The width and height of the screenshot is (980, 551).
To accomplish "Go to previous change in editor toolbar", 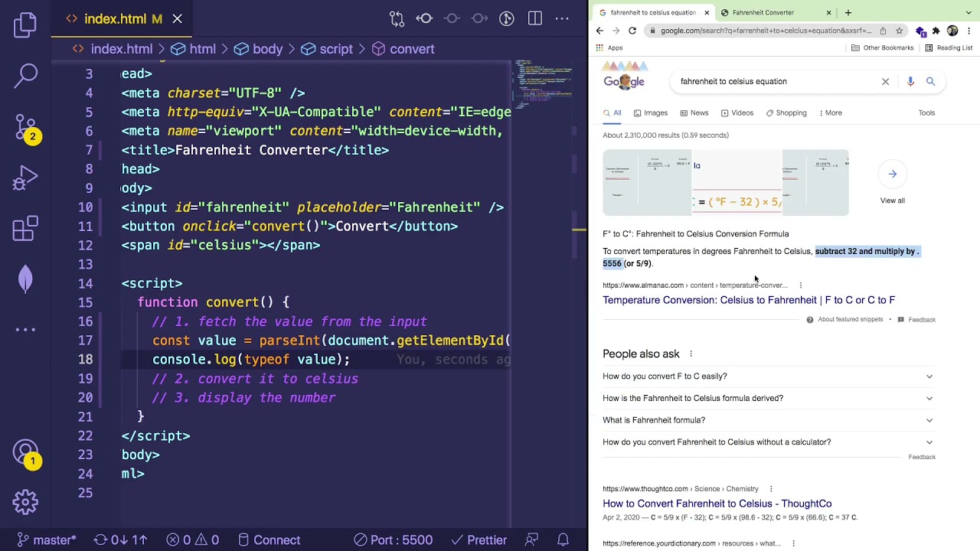I will (x=424, y=18).
